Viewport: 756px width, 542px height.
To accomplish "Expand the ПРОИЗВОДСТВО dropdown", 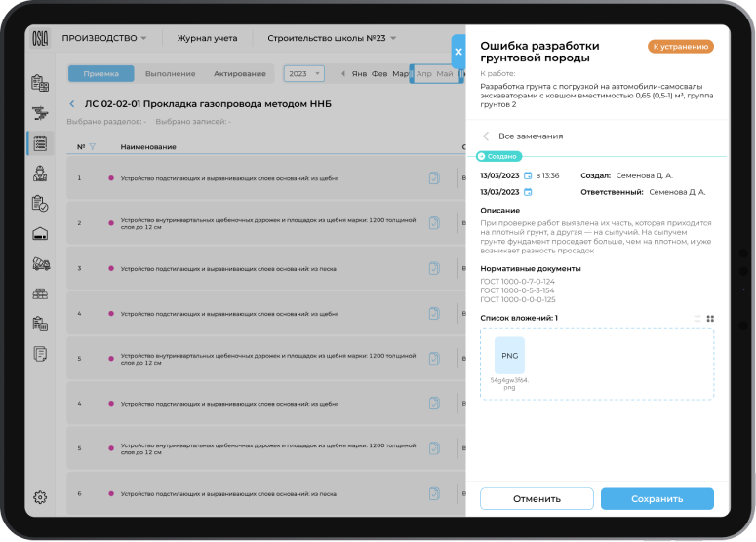I will [x=104, y=39].
